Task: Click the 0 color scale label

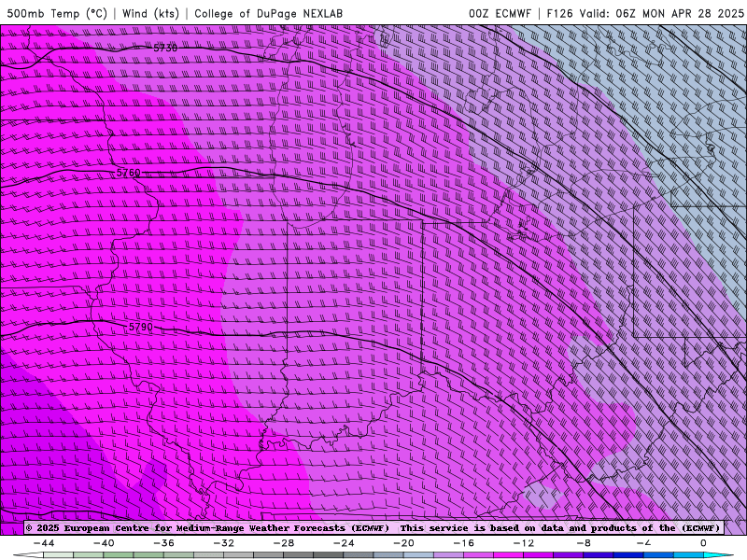Action: [703, 543]
